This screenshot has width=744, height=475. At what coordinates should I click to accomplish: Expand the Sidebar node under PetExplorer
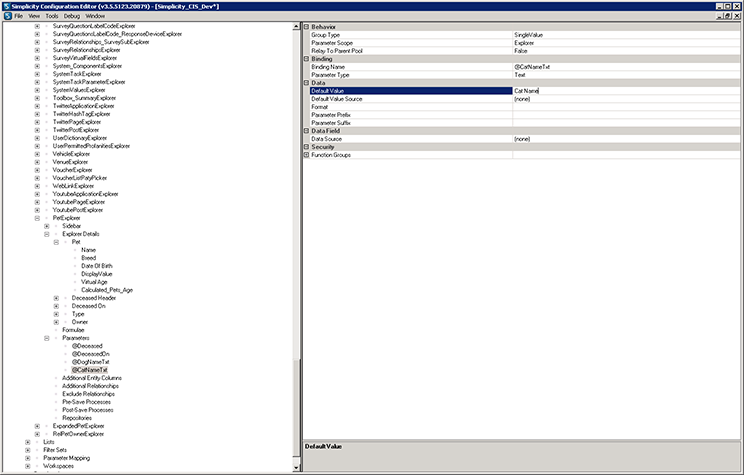(x=46, y=226)
